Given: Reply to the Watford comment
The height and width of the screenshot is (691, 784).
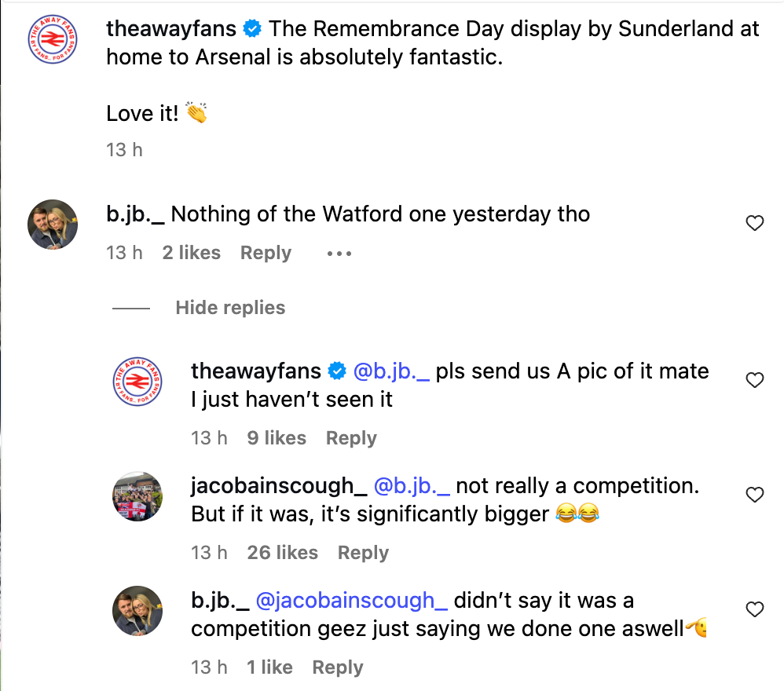Looking at the screenshot, I should pyautogui.click(x=266, y=253).
